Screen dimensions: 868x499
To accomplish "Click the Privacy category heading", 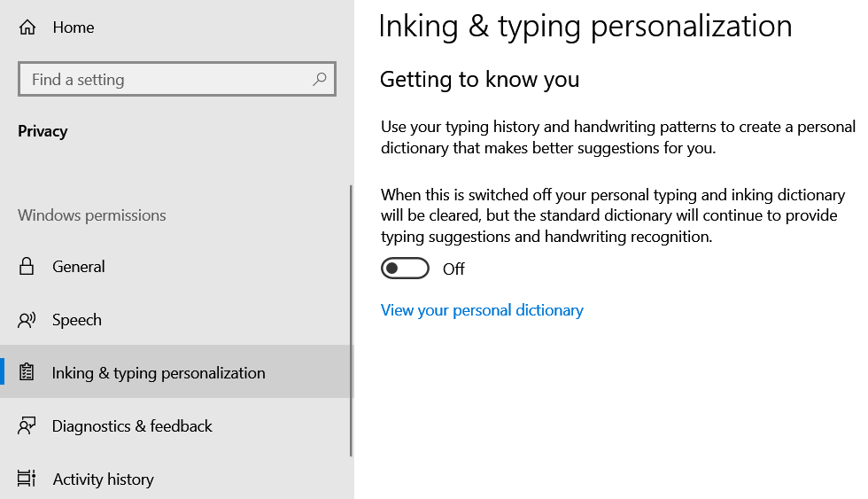I will [x=43, y=131].
